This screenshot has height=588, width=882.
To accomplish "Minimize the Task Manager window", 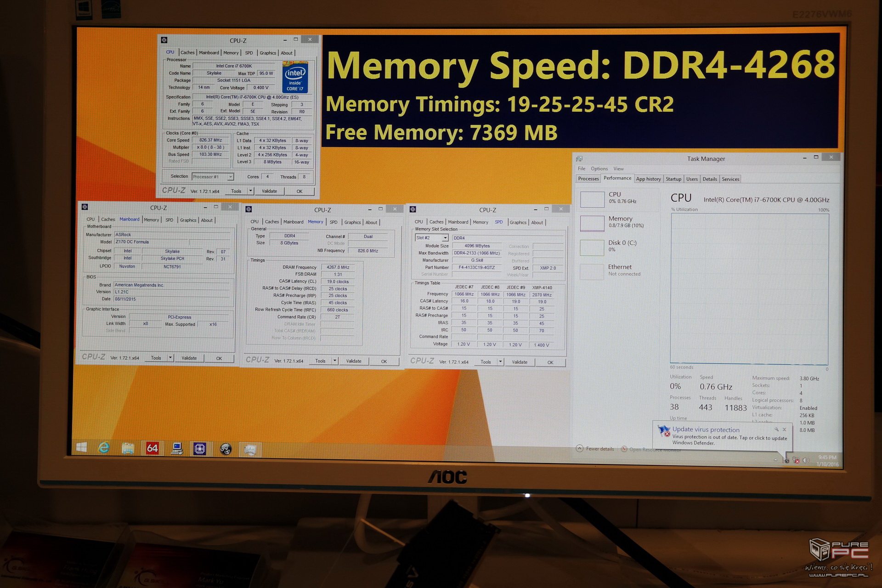I will point(805,158).
